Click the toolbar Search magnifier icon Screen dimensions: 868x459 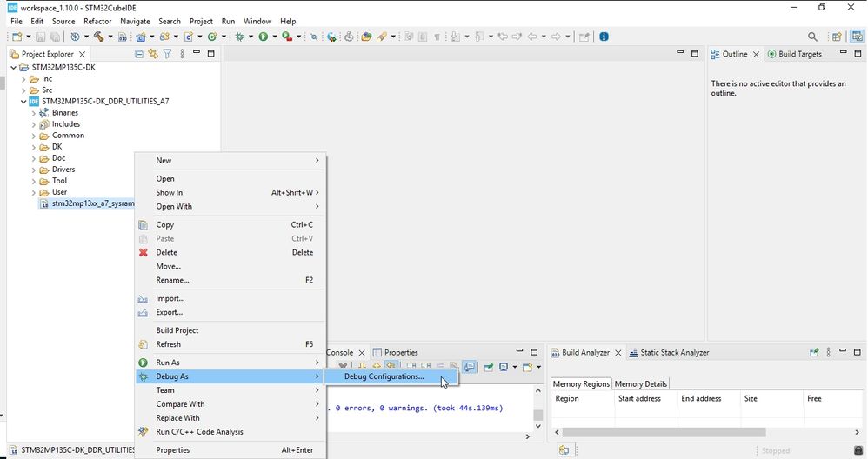pos(812,37)
